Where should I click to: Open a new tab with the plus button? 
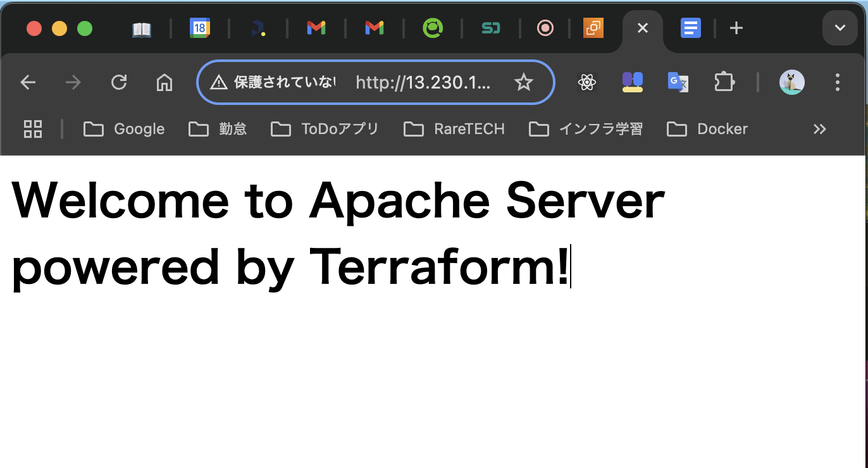tap(736, 28)
